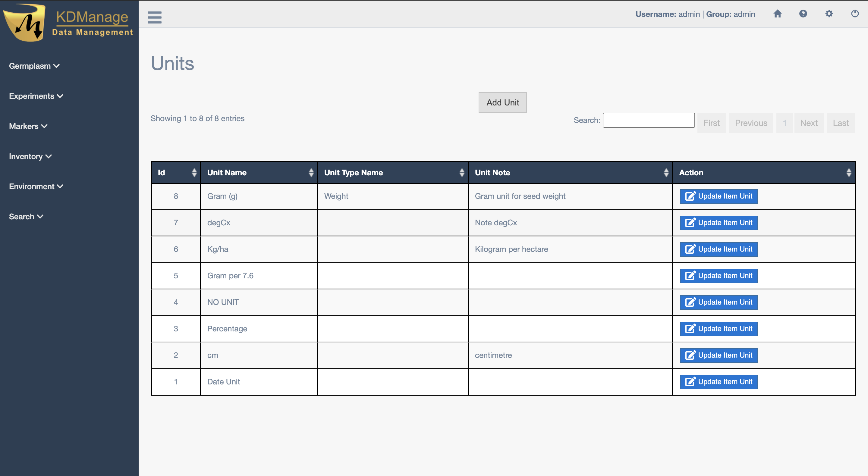
Task: Click the hamburger menu icon
Action: [154, 17]
